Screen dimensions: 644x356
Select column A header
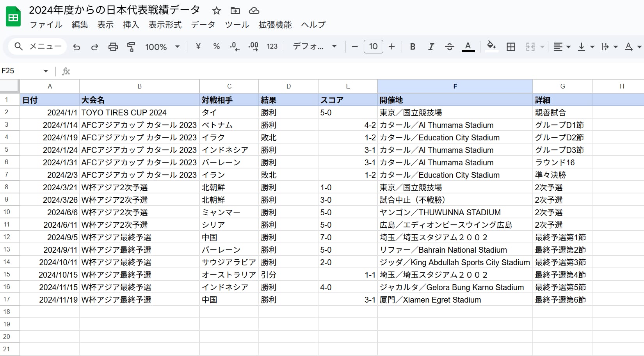click(x=50, y=86)
